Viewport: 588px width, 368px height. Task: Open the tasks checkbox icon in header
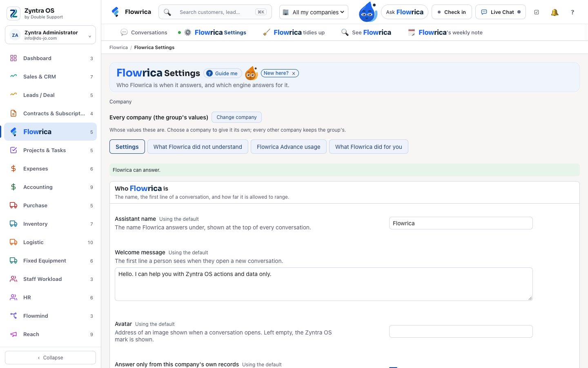click(x=537, y=12)
